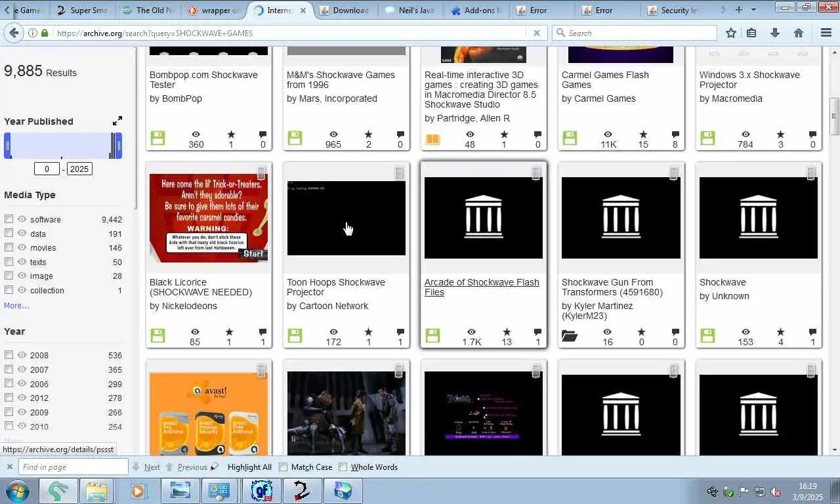Click the browser Search box

pyautogui.click(x=635, y=33)
